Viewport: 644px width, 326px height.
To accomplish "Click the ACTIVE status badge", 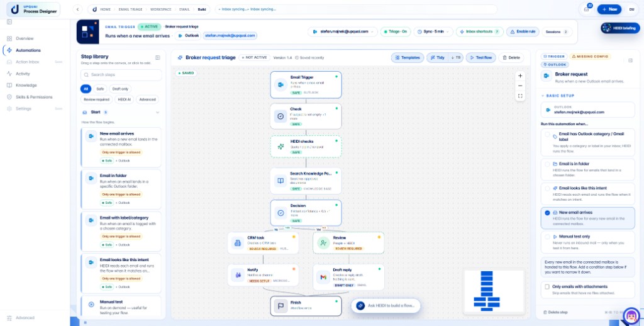I will 149,26.
